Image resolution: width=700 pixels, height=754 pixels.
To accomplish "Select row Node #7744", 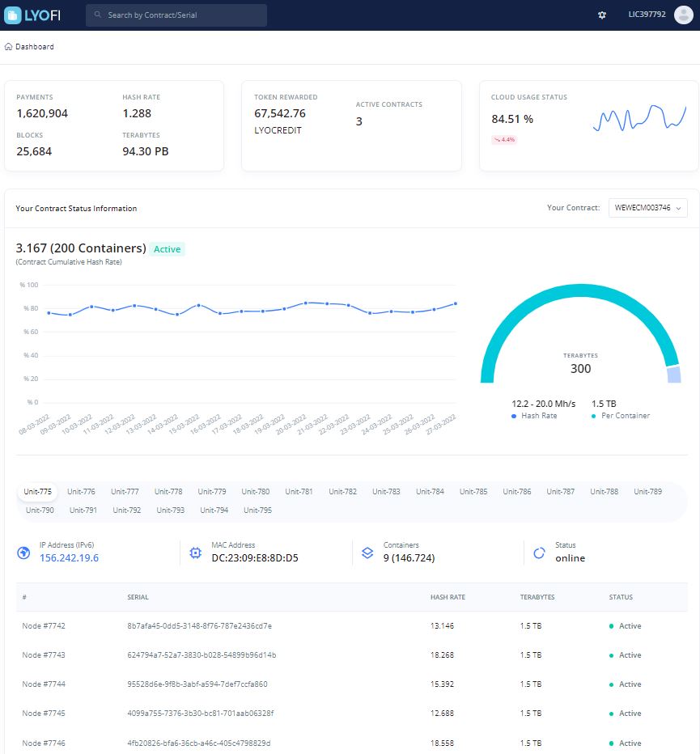I will point(352,684).
